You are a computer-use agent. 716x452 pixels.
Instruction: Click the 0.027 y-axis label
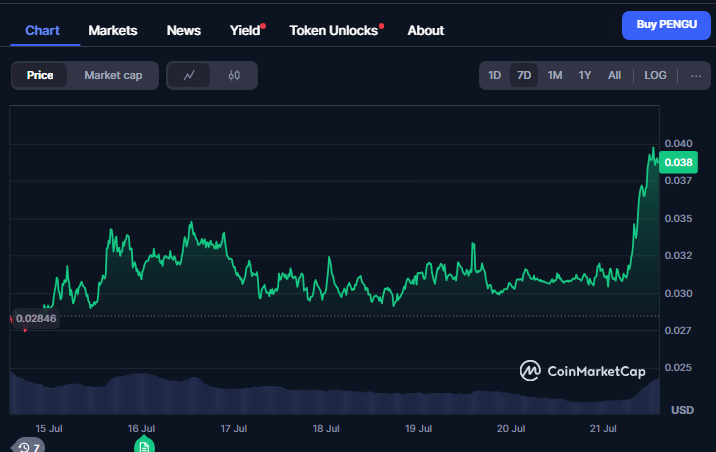678,330
